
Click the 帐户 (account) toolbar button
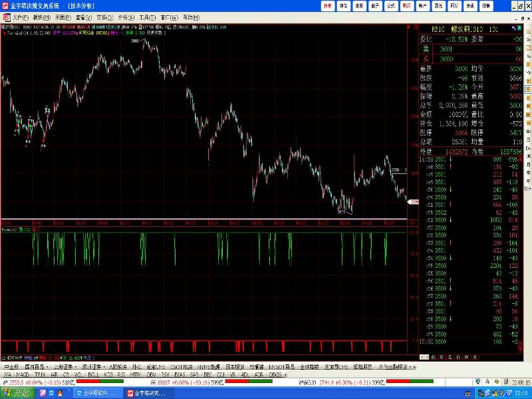pos(423,6)
